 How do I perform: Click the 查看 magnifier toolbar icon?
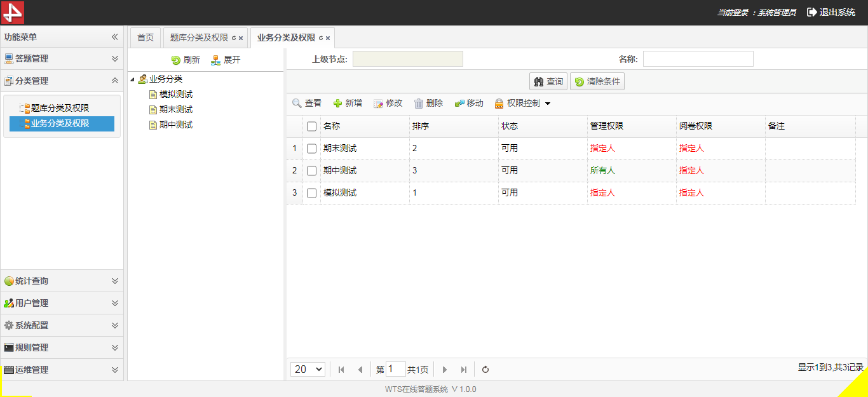point(297,104)
